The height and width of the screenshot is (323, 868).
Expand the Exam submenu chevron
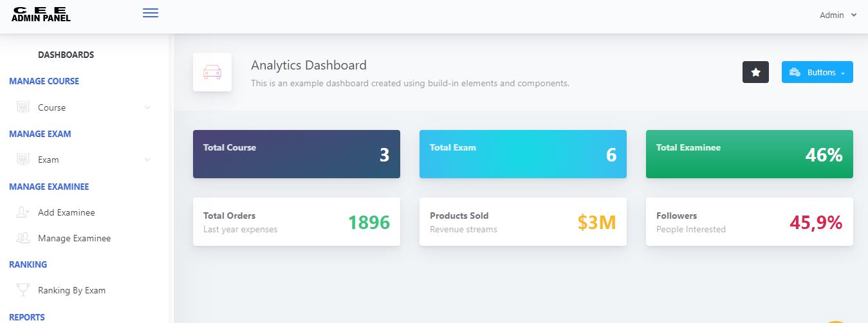(147, 160)
